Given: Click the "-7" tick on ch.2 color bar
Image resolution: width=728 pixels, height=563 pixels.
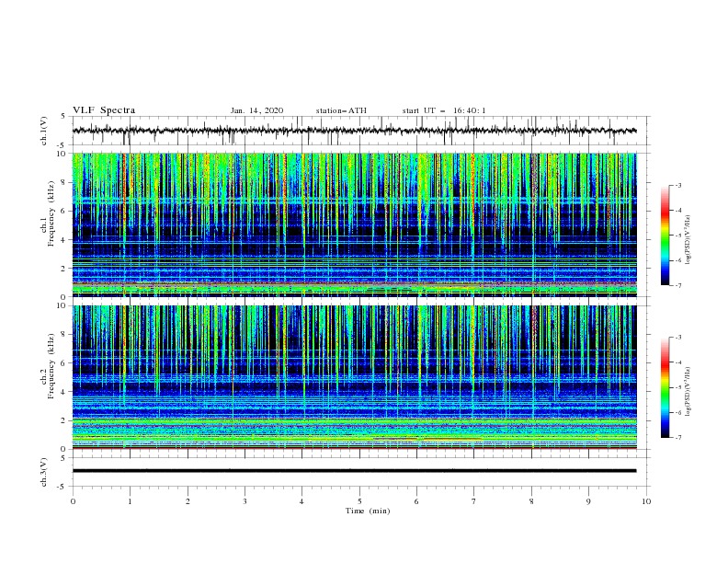Looking at the screenshot, I should [677, 437].
